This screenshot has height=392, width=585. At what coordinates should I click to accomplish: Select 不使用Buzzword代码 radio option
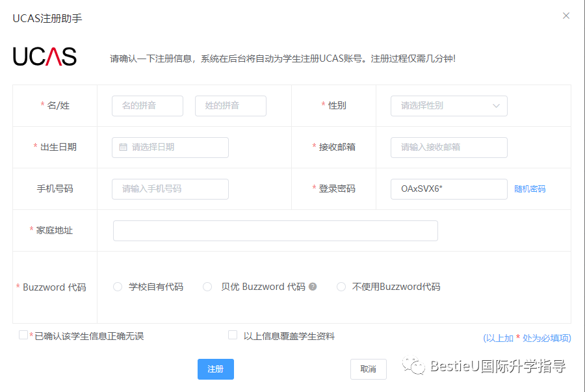point(341,287)
